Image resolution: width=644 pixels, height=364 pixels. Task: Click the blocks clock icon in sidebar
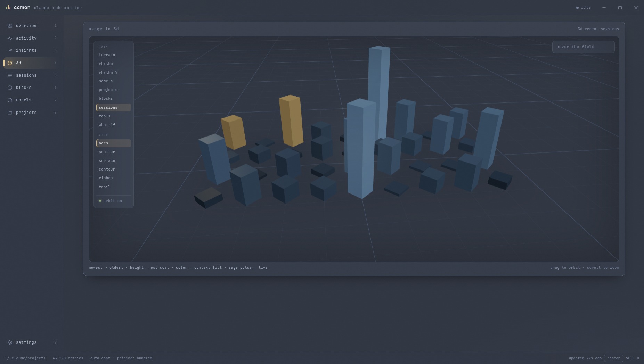click(x=10, y=88)
